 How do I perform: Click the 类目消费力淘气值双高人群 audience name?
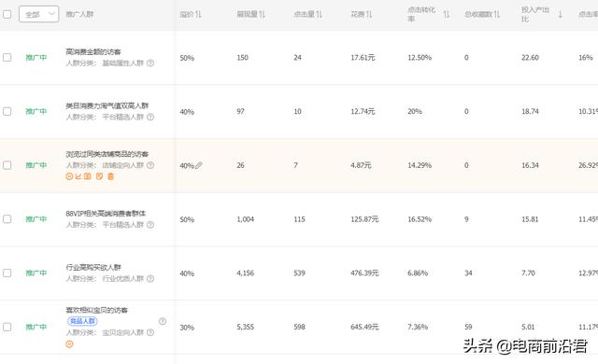[x=107, y=105]
